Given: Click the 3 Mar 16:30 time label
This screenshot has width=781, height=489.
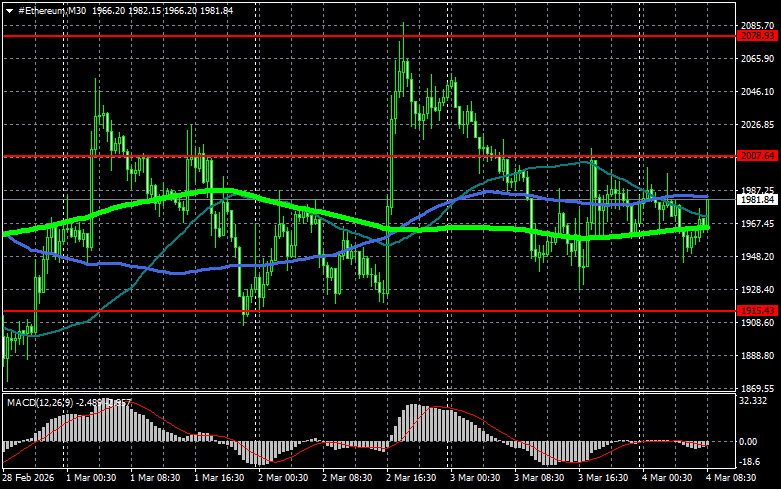Looking at the screenshot, I should [x=603, y=478].
